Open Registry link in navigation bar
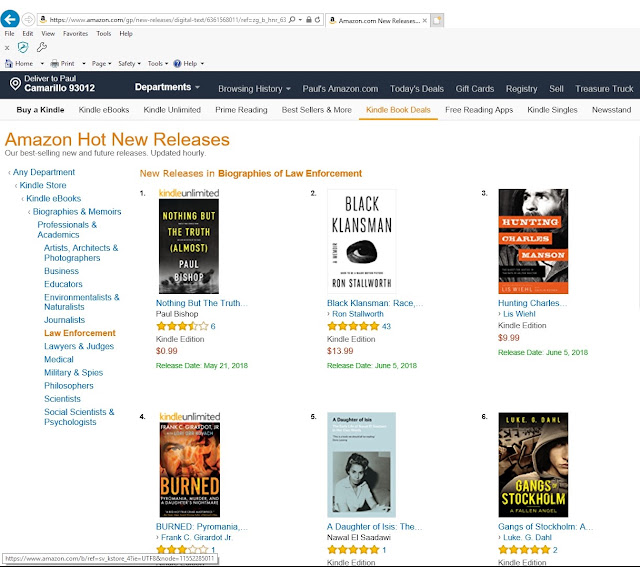 tap(521, 89)
